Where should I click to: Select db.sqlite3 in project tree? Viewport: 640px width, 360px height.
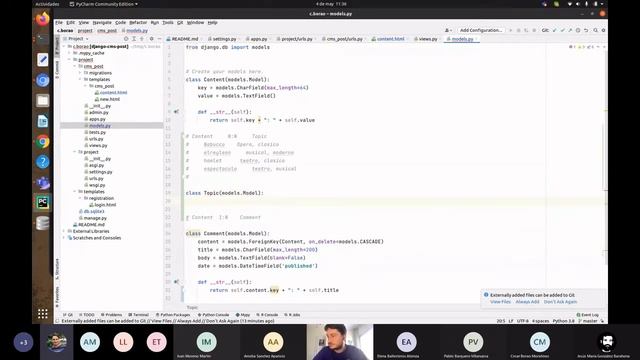tap(93, 211)
